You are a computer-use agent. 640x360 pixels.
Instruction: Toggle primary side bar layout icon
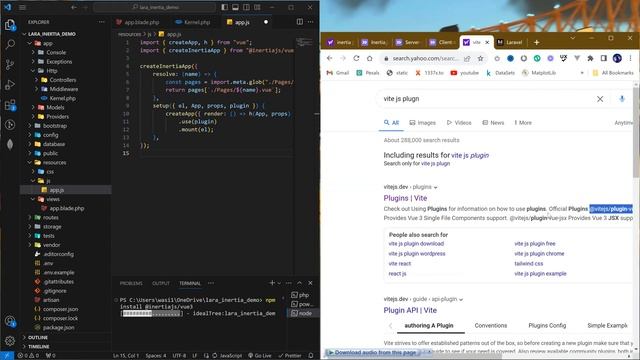(x=224, y=7)
